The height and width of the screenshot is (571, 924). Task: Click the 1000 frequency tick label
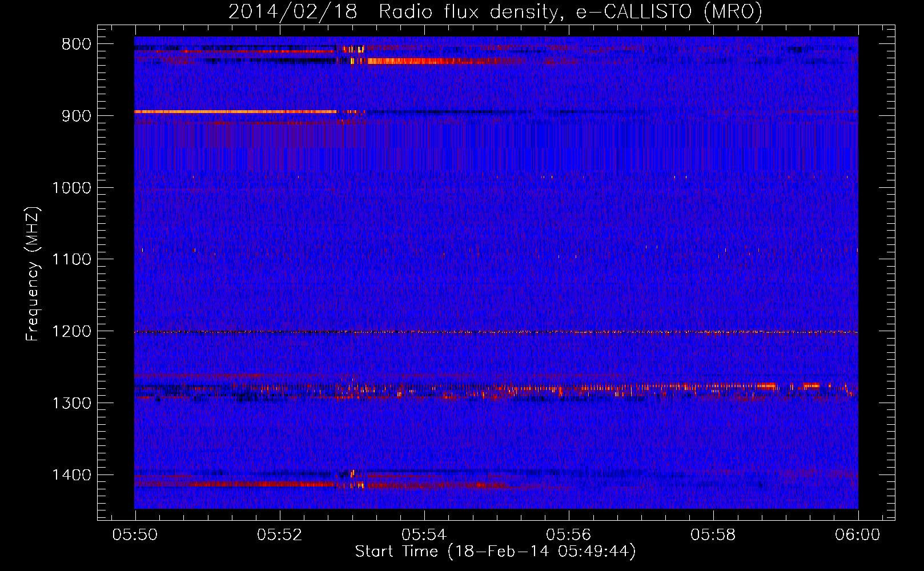click(x=72, y=188)
